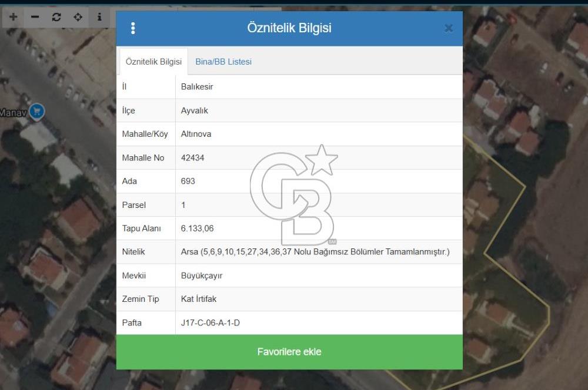
Task: Select the Pafta code J17-C-06-A-1-D
Action: coord(211,322)
